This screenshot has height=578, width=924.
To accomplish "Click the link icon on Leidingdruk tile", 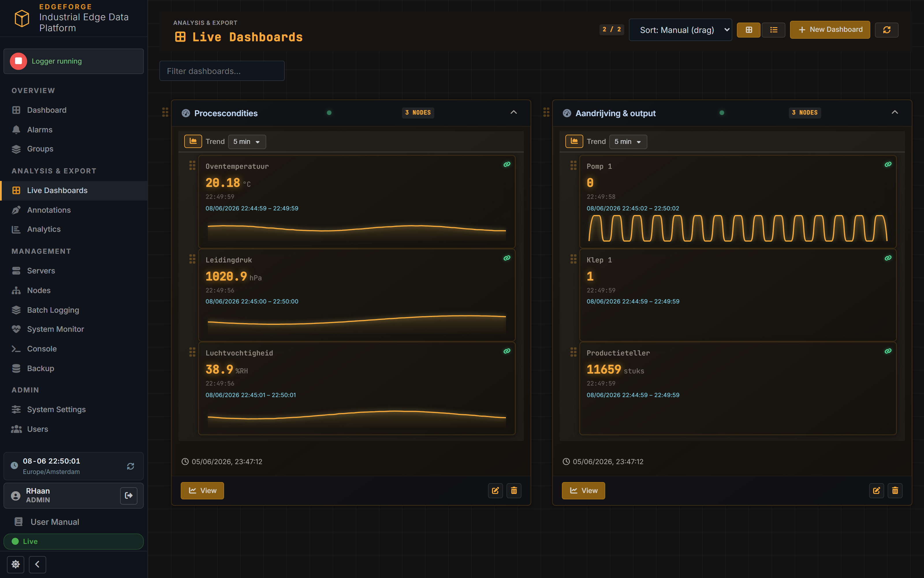I will coord(507,258).
